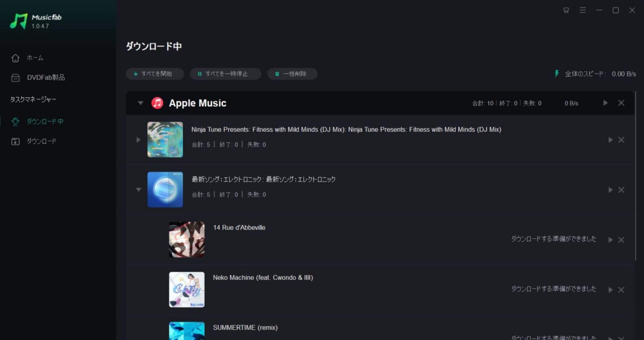Click the downloading tray icon in sidebar

coord(15,122)
